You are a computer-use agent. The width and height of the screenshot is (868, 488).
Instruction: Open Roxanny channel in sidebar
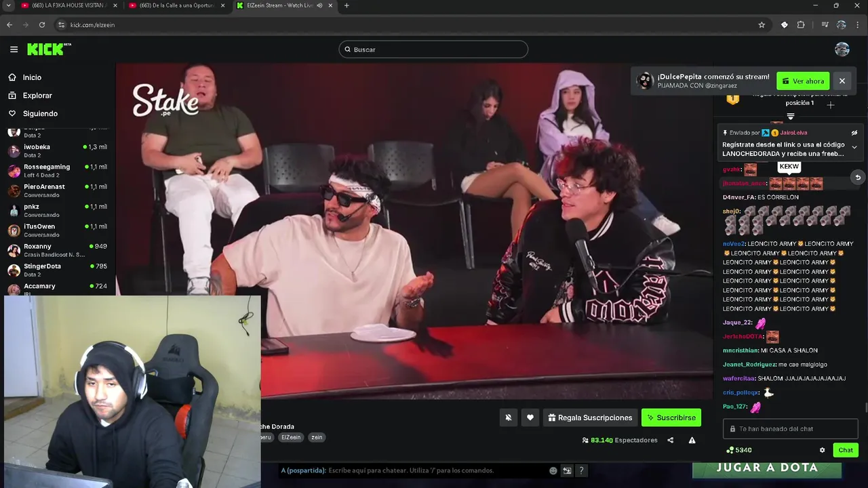[58, 249]
